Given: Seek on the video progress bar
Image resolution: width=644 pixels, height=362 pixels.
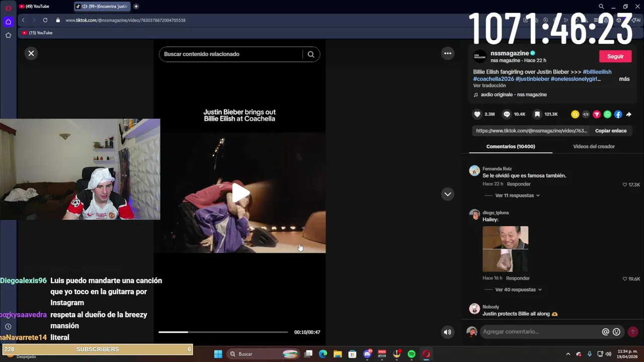Looking at the screenshot, I should click(223, 332).
